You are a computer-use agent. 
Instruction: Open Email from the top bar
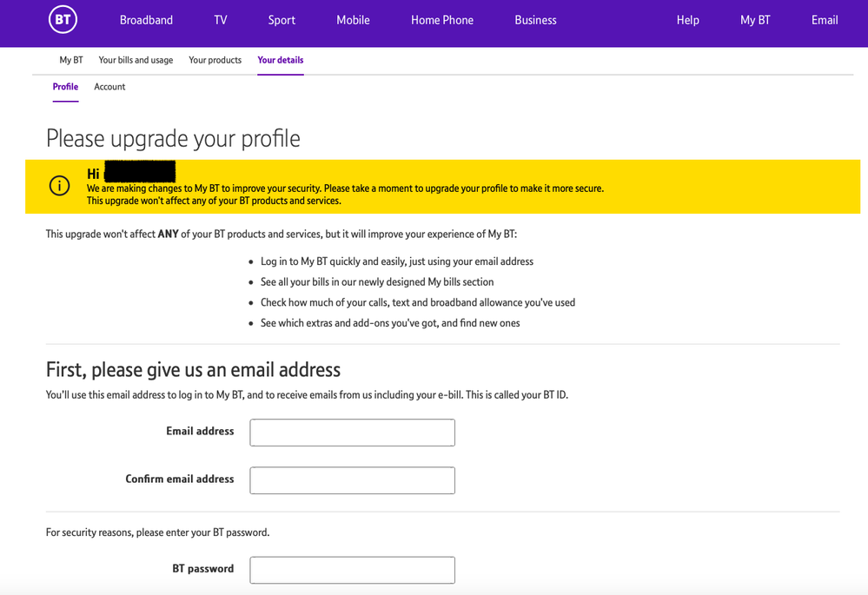point(825,20)
